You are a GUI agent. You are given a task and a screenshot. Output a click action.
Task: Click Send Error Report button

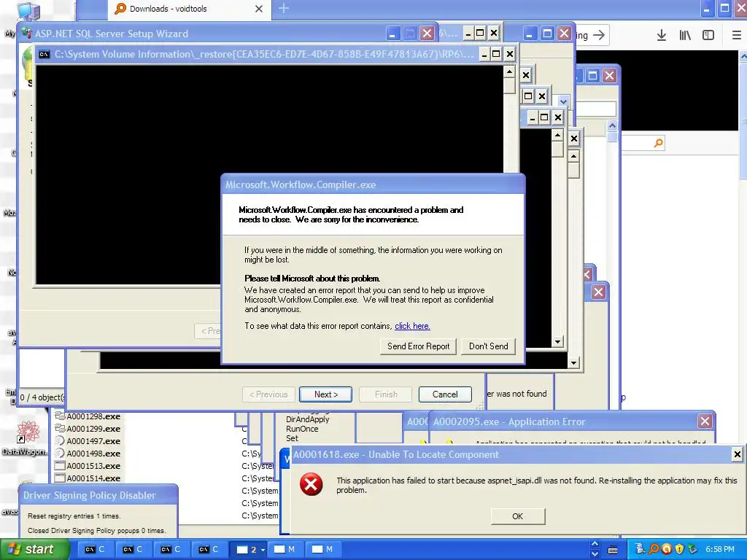(x=418, y=346)
